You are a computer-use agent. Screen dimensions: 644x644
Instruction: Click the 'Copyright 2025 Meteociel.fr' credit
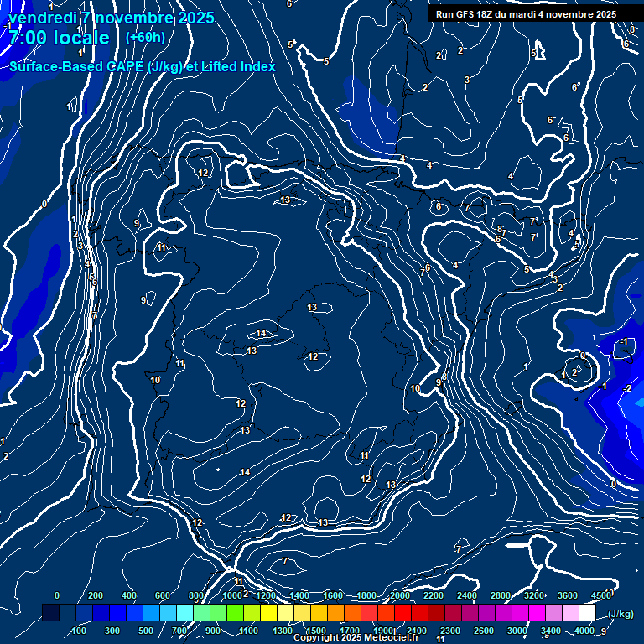coord(356,637)
